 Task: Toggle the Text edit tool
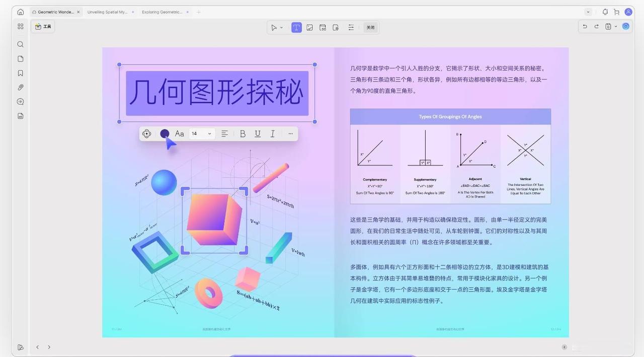point(296,28)
